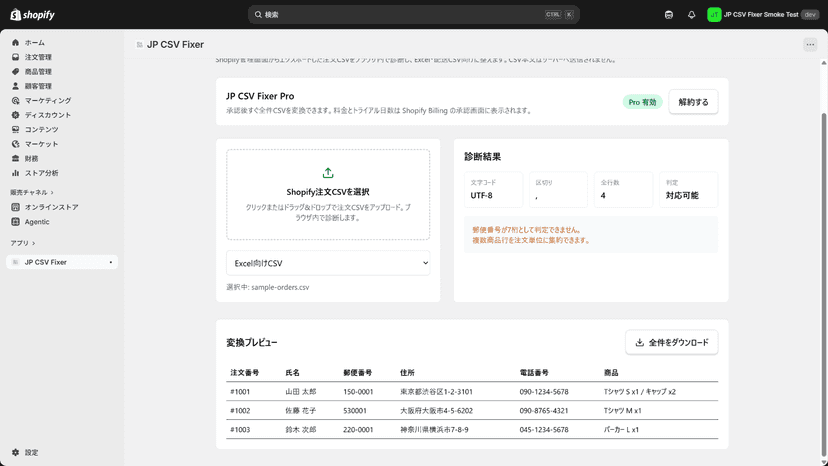The height and width of the screenshot is (466, 828).
Task: Expand the アプリ section chevron
Action: tap(33, 244)
